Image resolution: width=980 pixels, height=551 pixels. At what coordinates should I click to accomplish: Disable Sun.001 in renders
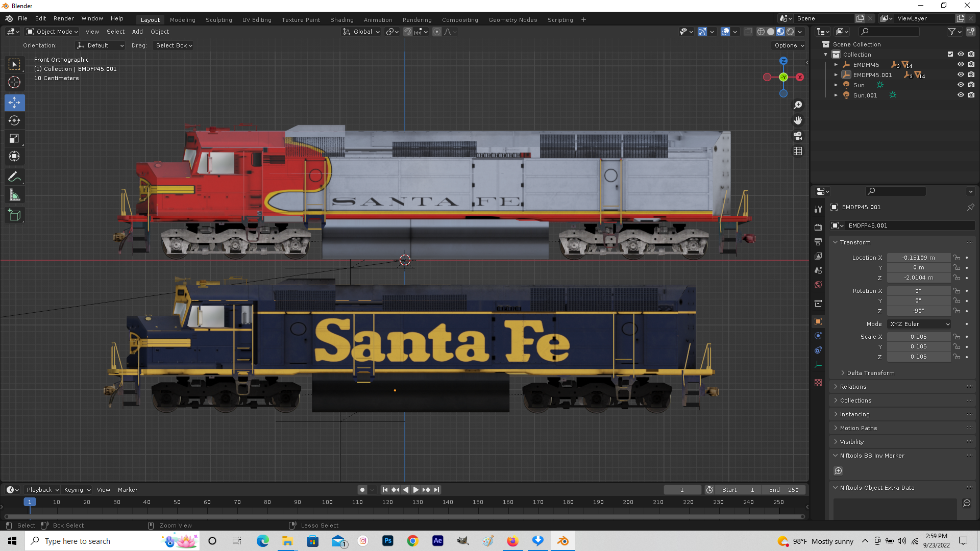pos(971,95)
